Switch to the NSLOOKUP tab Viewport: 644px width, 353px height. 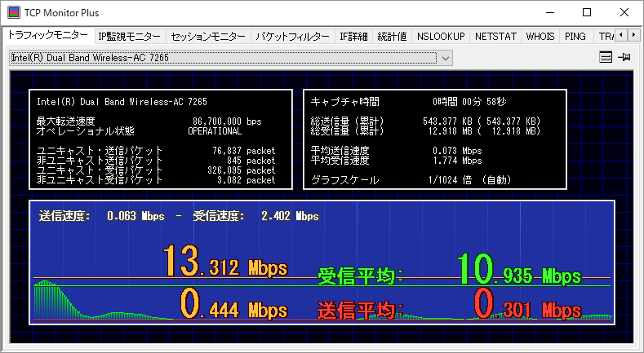click(440, 37)
